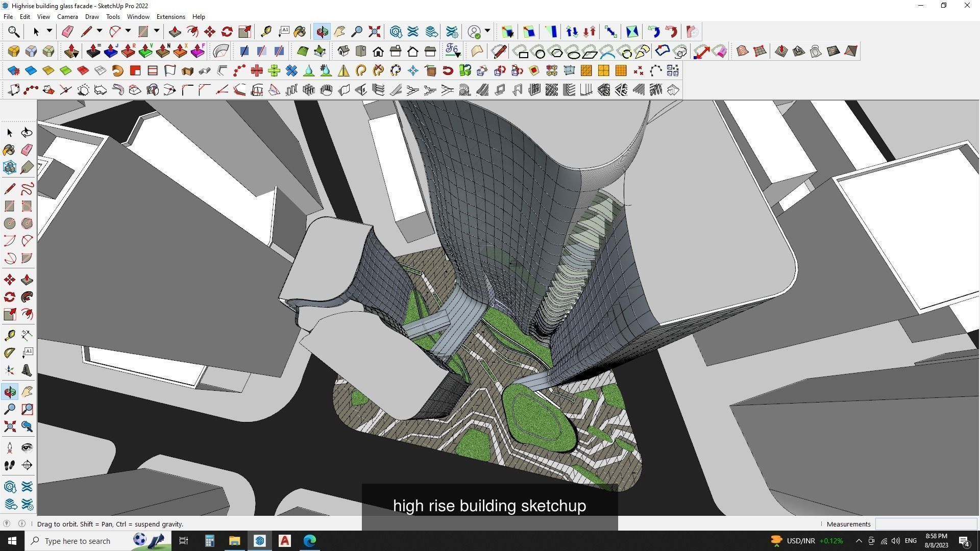Pick Eraser on Surface pink tool
Viewport: 980px width, 551px height.
(719, 51)
